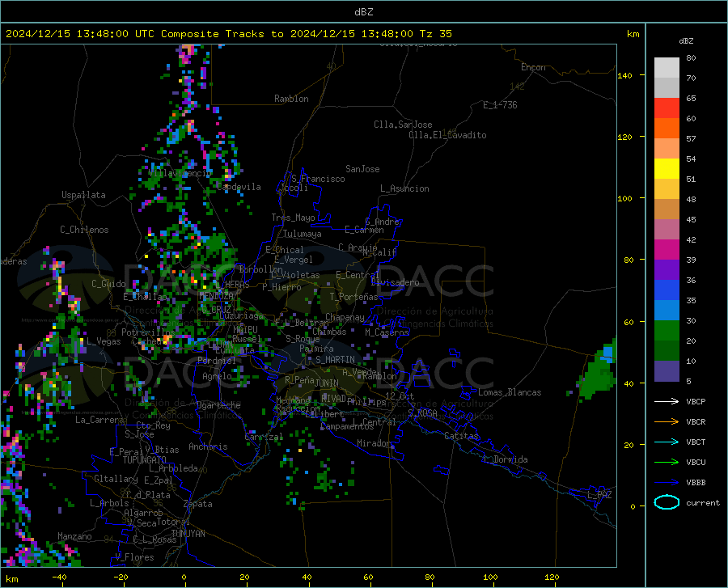The image size is (728, 588).
Task: Click the 'Ramblon' label near top
Action: pos(291,99)
